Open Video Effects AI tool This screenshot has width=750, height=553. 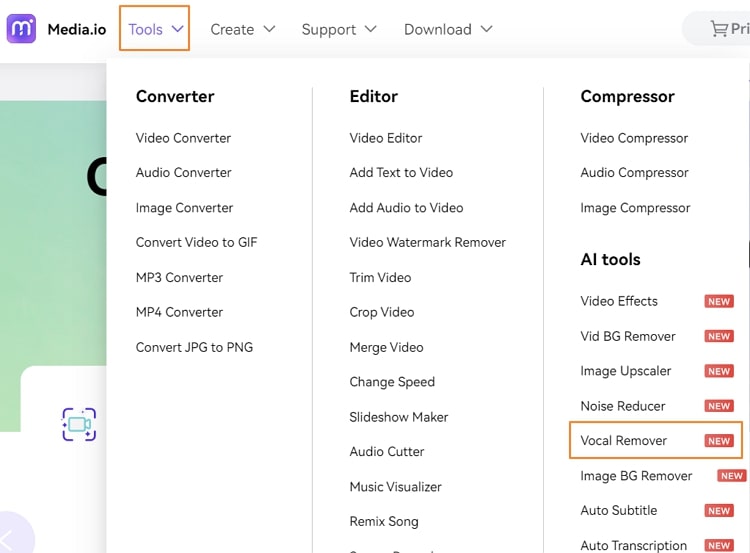pos(619,301)
